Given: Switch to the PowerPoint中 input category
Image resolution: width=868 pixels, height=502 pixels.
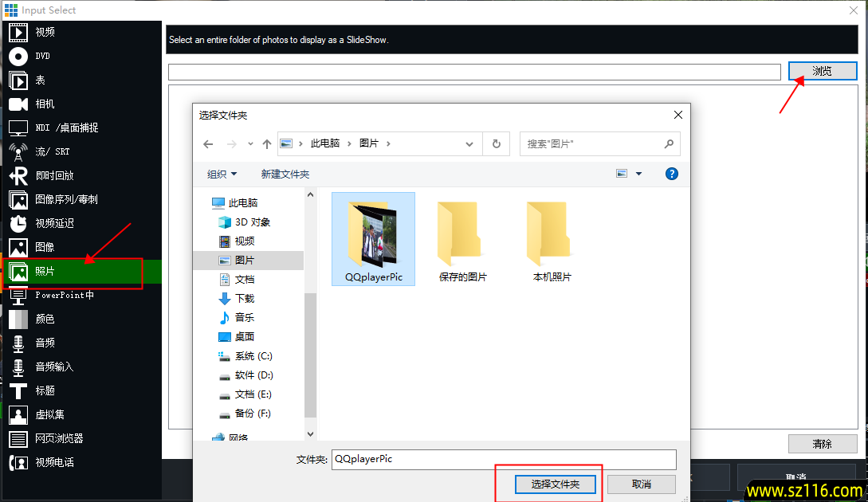Looking at the screenshot, I should [56, 295].
